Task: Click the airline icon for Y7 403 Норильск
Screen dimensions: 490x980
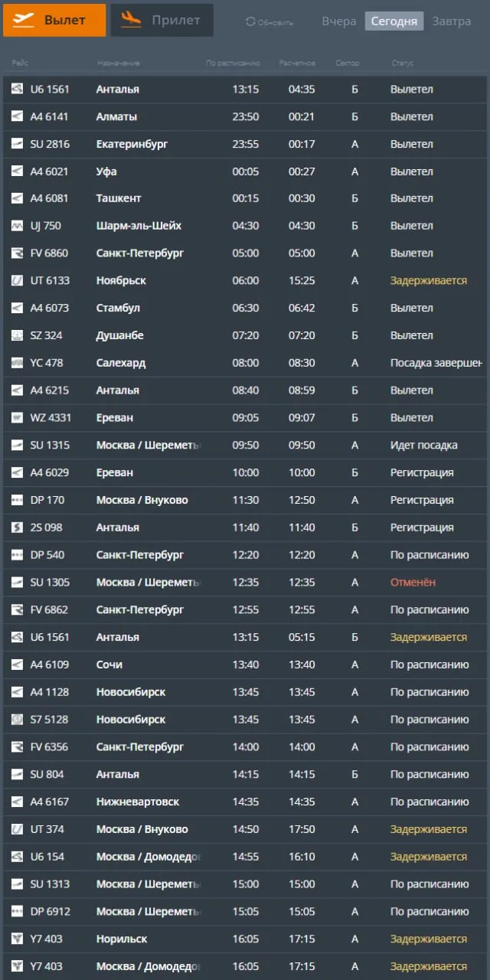Action: pos(17,939)
